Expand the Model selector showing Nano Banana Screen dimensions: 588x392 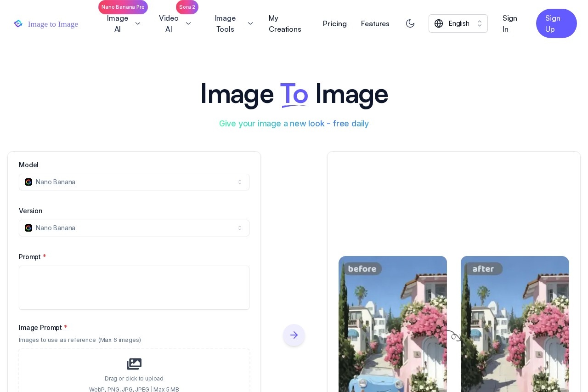pyautogui.click(x=134, y=182)
